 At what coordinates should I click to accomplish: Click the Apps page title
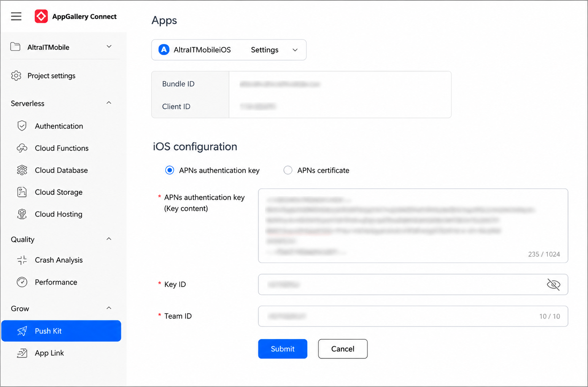[x=164, y=20]
